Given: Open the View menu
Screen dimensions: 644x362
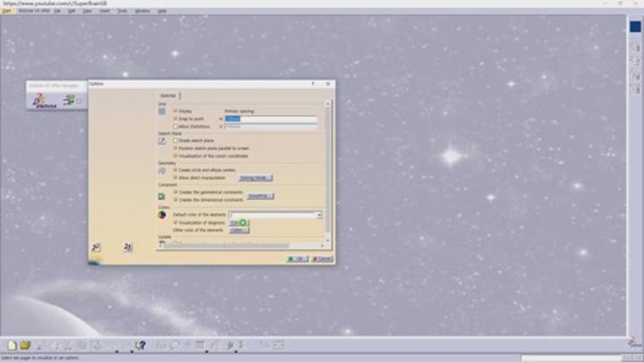Looking at the screenshot, I should coord(88,11).
